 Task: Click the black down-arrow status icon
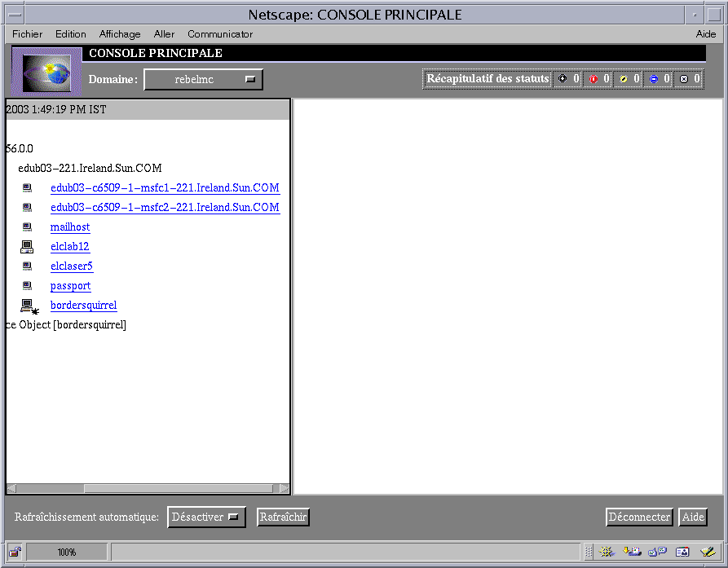click(x=563, y=79)
